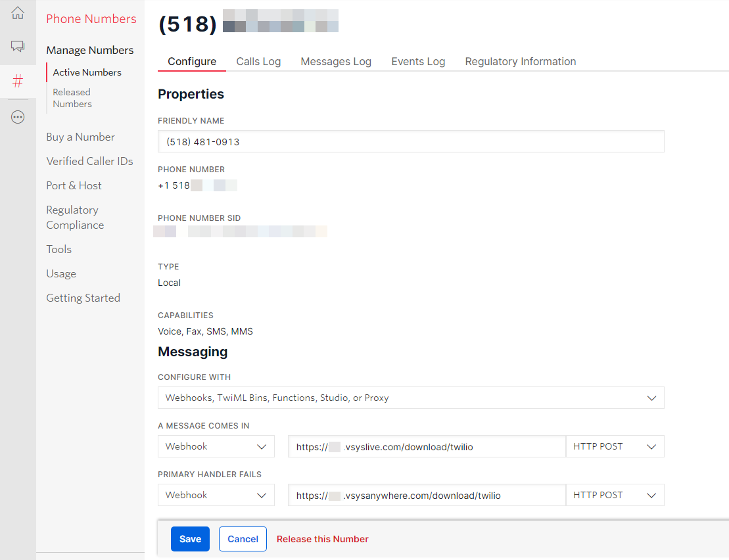Release this Number

323,538
